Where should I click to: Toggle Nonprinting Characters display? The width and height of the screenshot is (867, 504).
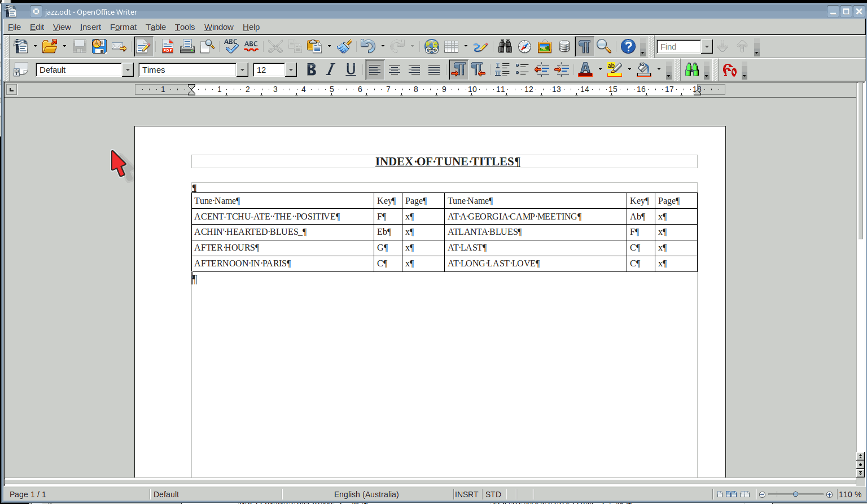point(584,46)
